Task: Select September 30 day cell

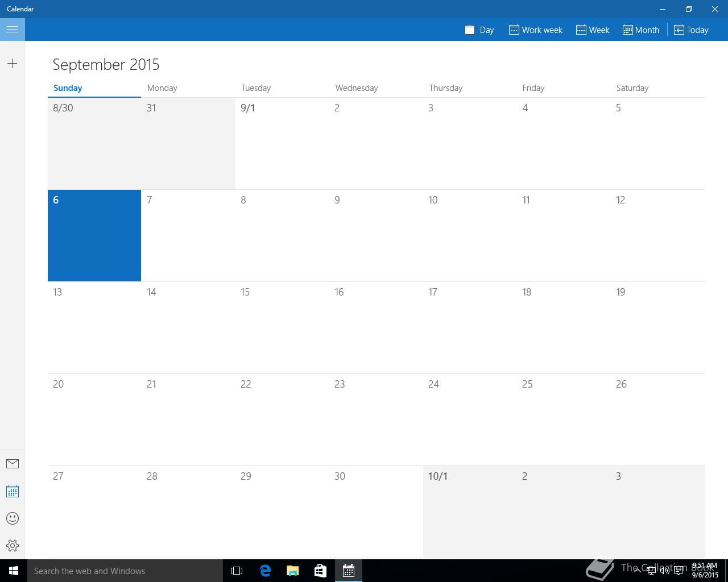Action: coord(376,512)
